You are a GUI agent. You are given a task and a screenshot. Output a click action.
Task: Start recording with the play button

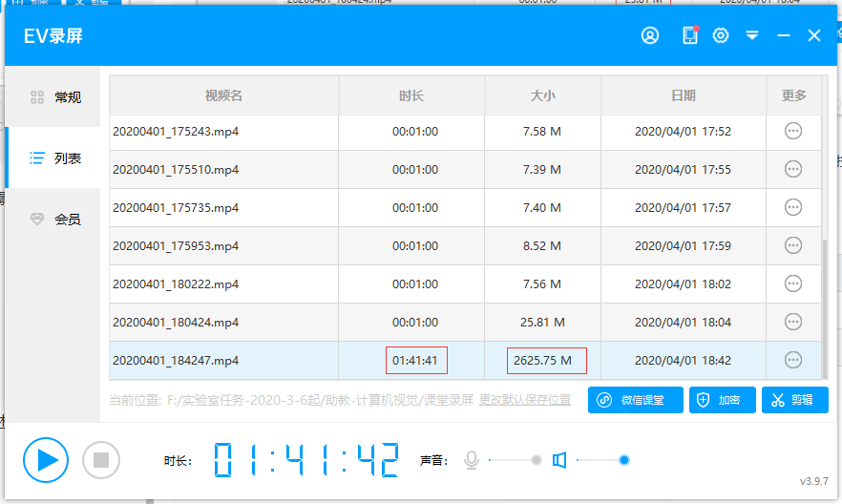tap(46, 460)
